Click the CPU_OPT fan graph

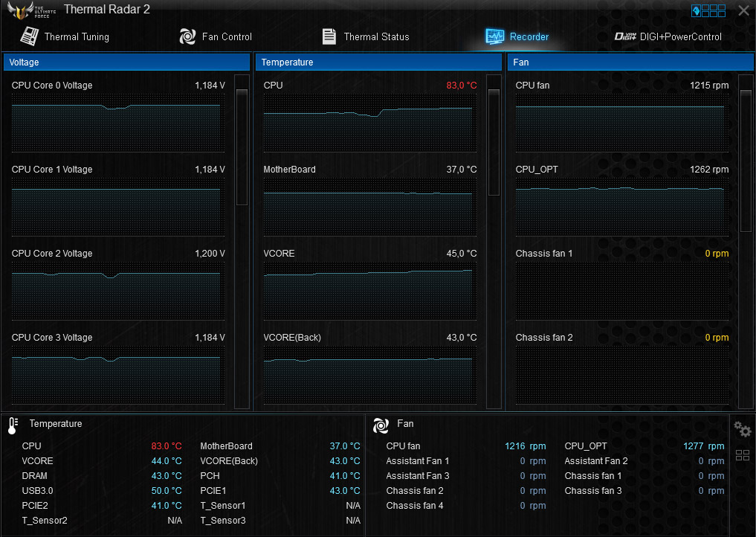tap(622, 207)
